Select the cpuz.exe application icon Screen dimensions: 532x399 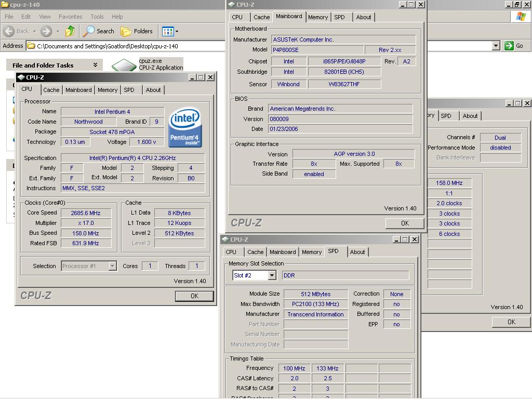tap(124, 64)
